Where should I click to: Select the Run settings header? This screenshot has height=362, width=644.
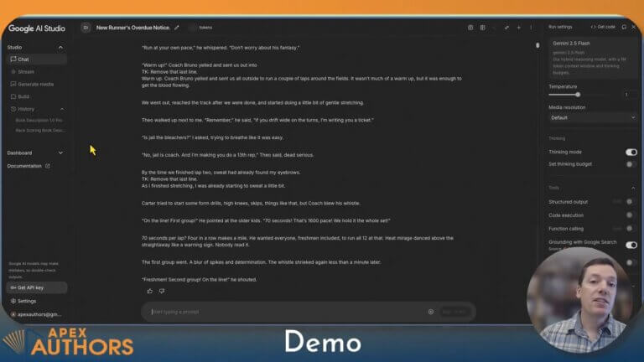560,27
